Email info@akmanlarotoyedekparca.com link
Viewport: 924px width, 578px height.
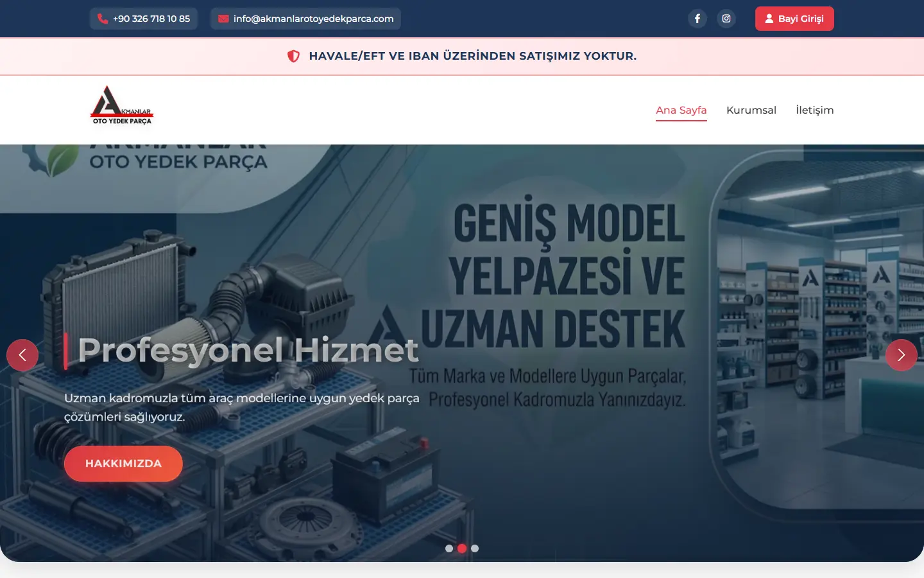[305, 19]
